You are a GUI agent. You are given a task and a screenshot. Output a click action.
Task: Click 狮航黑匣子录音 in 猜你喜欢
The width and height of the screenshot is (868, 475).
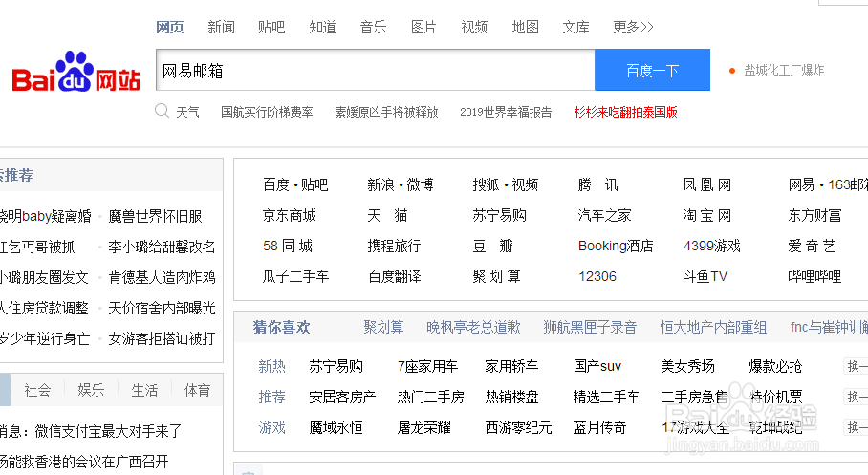(x=590, y=327)
